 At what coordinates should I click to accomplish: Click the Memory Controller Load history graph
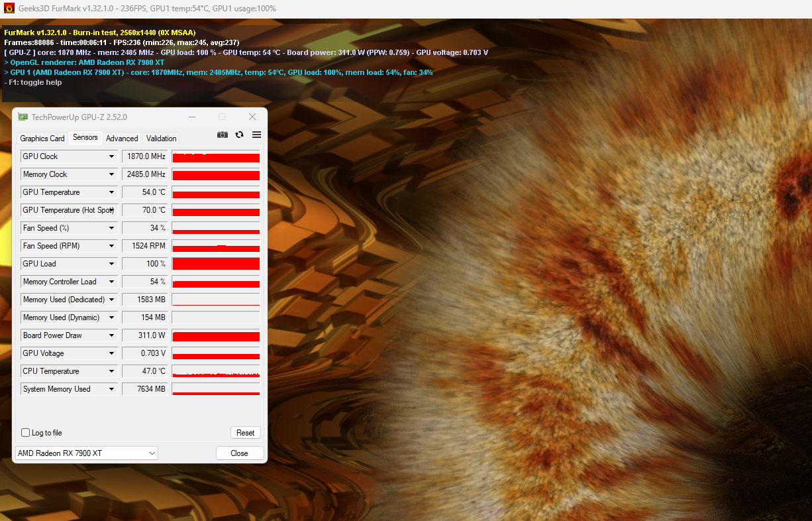[x=216, y=282]
